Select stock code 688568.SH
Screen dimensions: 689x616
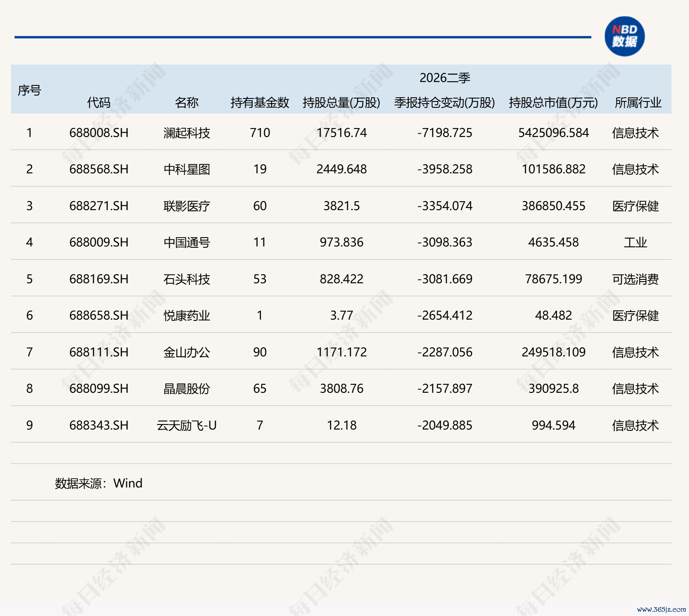(99, 169)
